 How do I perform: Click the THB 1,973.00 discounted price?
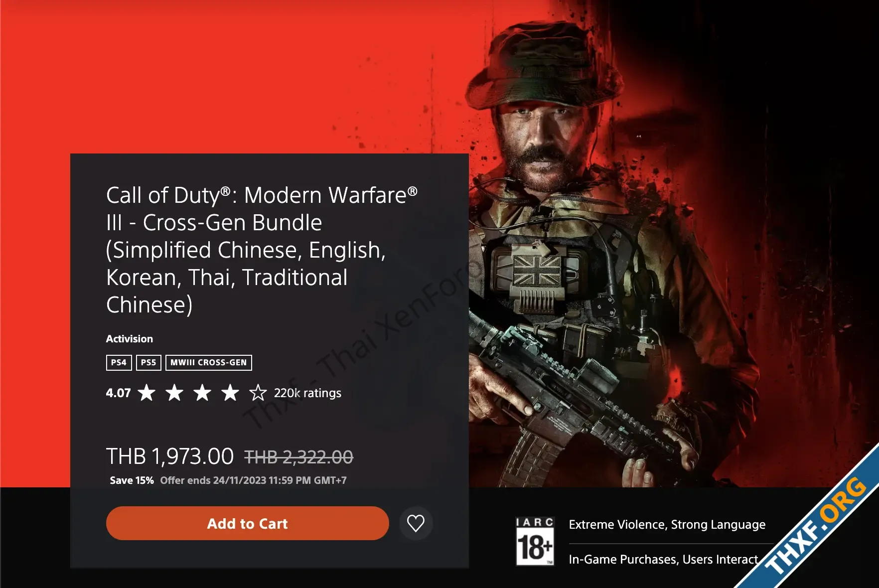[170, 456]
